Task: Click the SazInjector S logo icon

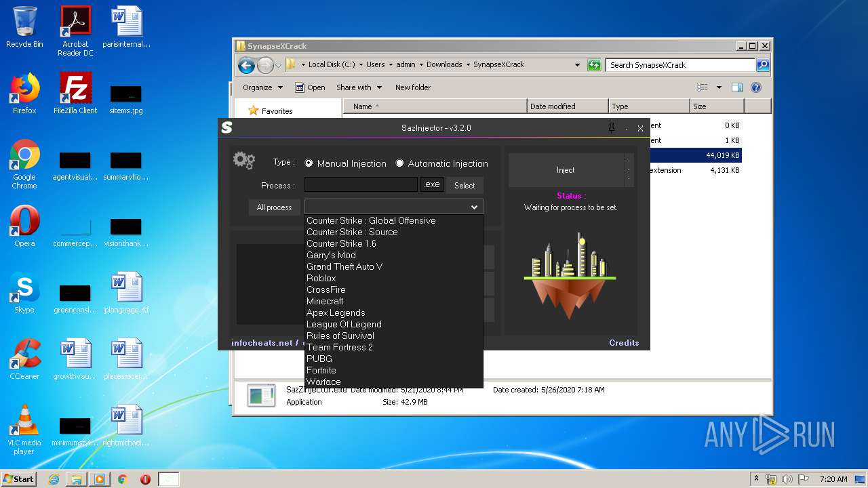Action: (x=226, y=127)
